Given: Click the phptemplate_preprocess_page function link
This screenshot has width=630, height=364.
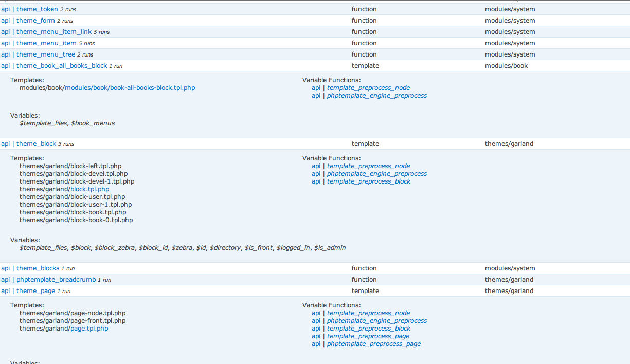Looking at the screenshot, I should 373,344.
